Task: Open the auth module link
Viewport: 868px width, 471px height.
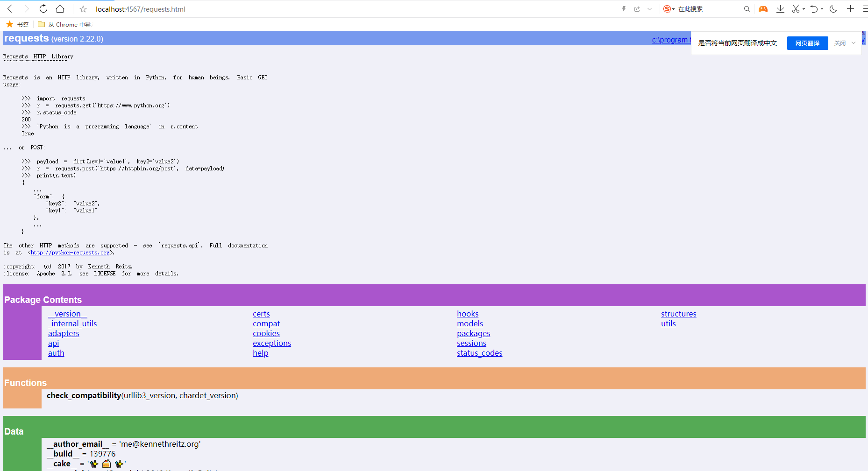Action: pyautogui.click(x=56, y=353)
